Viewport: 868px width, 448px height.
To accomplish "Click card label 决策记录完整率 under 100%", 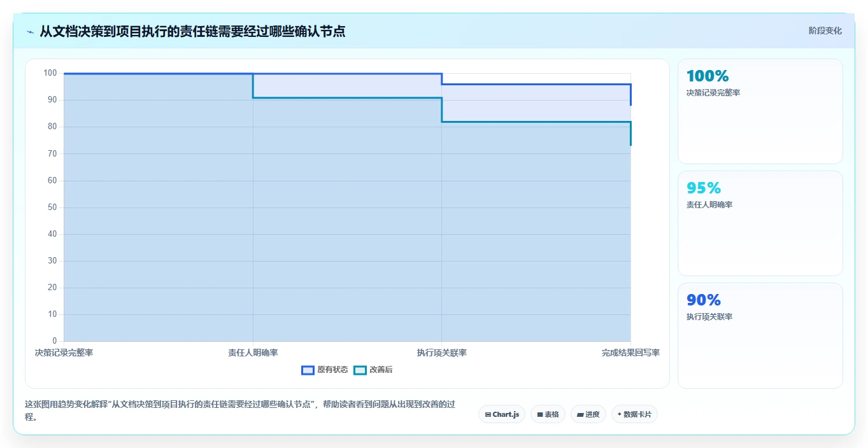I will (713, 93).
